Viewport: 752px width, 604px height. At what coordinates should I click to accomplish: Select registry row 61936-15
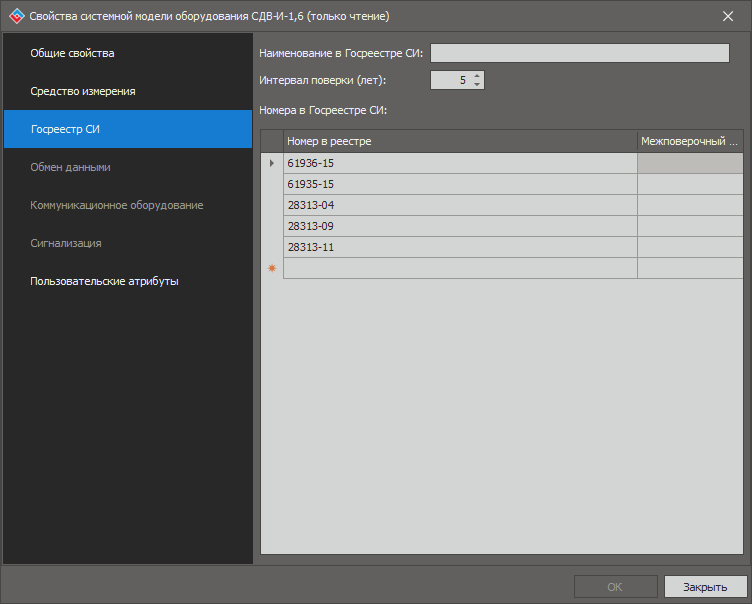[460, 163]
